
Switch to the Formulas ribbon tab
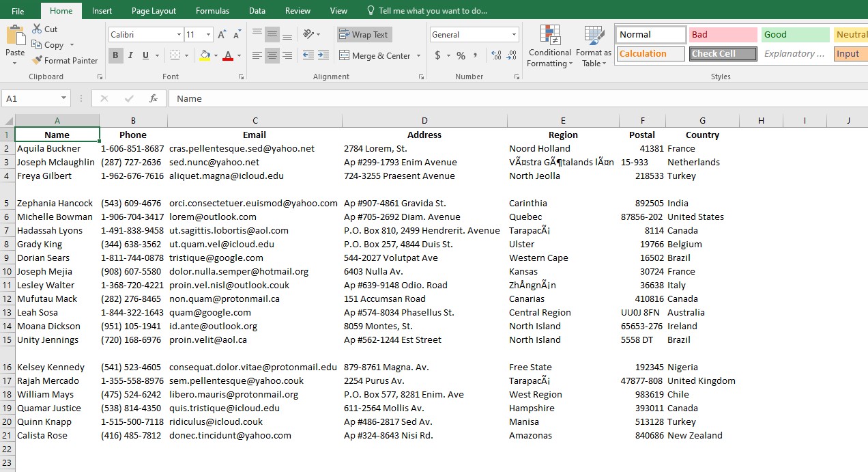tap(212, 10)
